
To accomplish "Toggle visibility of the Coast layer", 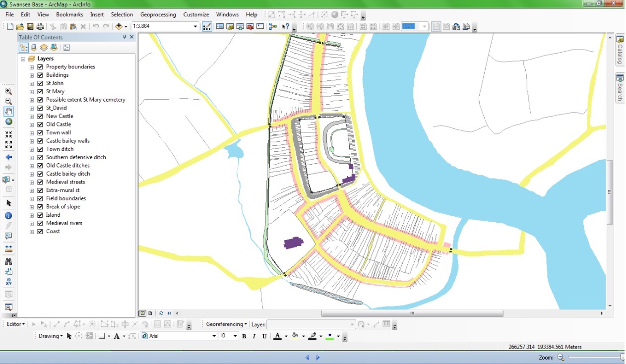I will click(x=40, y=231).
